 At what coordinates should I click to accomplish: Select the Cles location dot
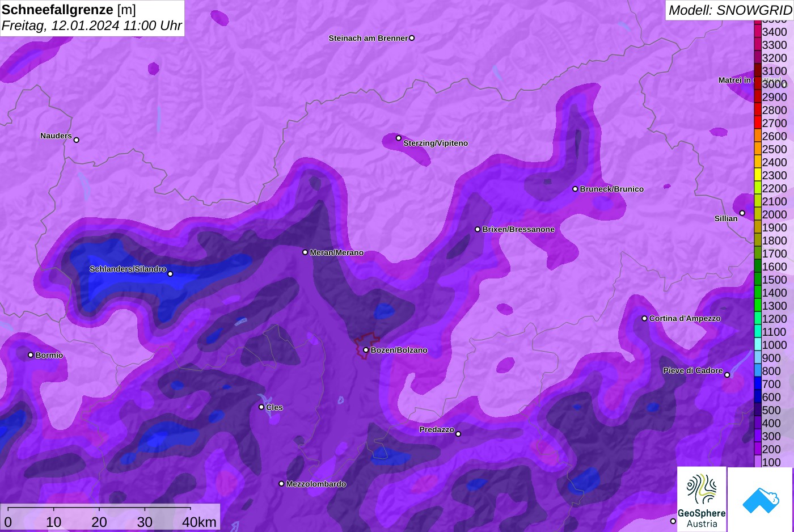pyautogui.click(x=261, y=407)
